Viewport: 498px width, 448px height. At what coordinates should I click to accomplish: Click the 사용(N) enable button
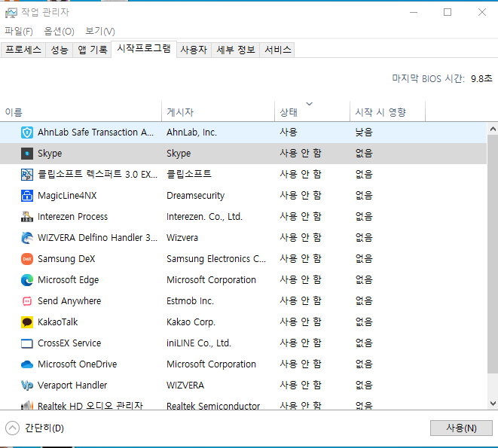click(461, 428)
